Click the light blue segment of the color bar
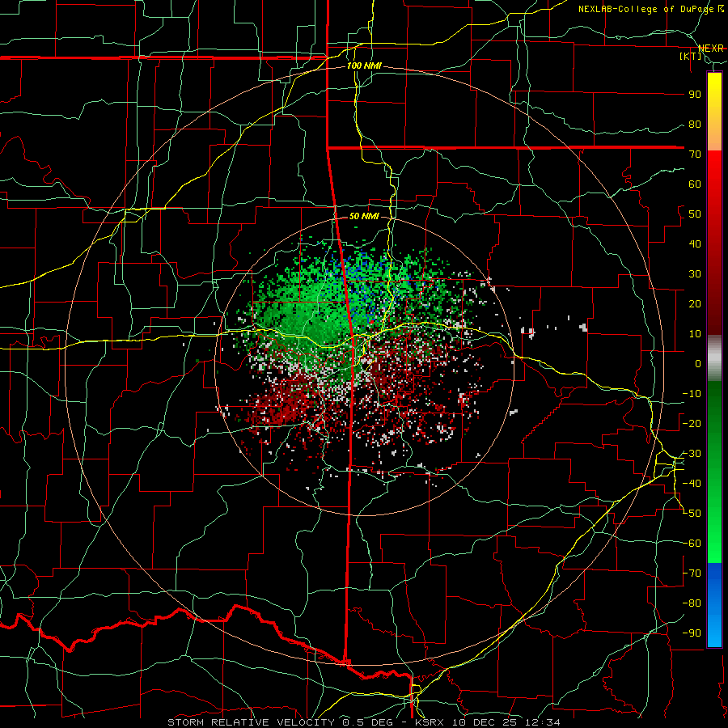 (x=714, y=632)
